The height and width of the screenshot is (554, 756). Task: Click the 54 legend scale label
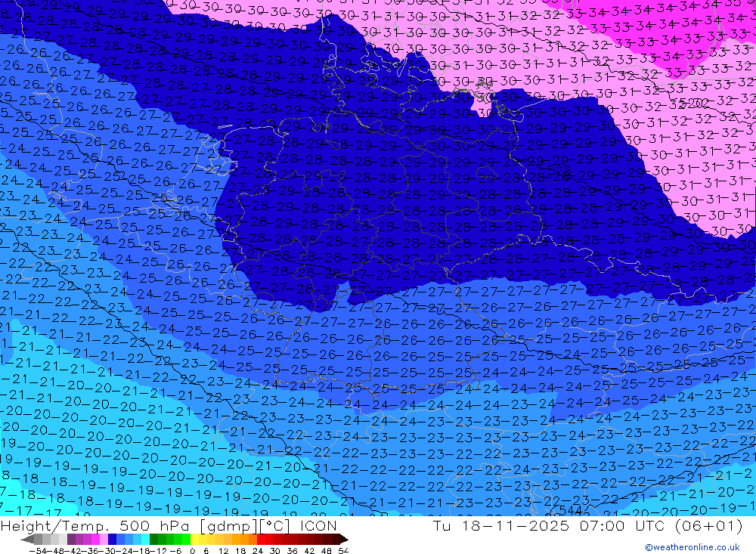coord(343,551)
